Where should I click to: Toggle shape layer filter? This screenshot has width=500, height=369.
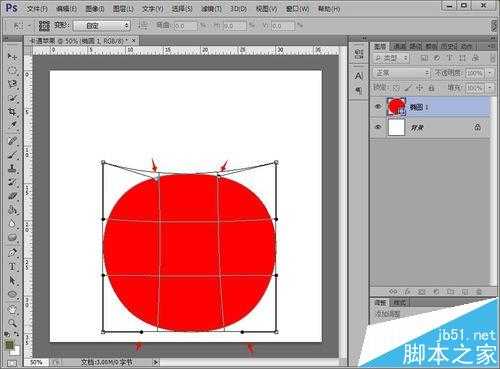click(463, 58)
